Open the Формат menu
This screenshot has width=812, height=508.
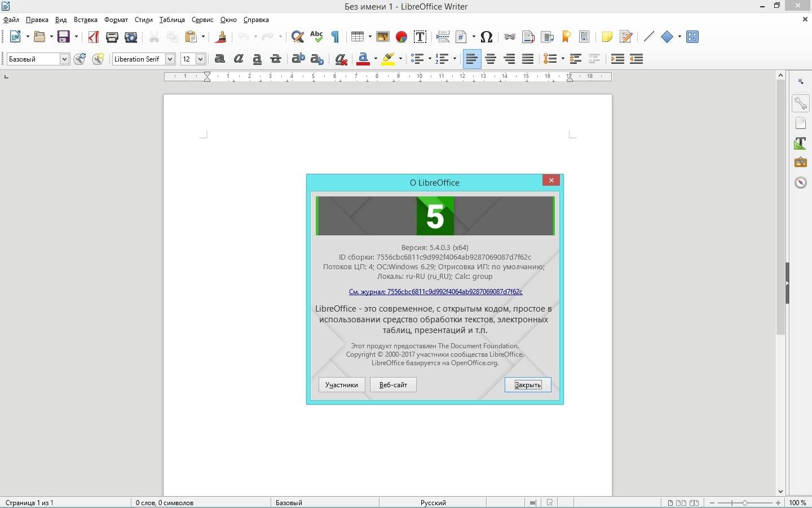click(116, 20)
